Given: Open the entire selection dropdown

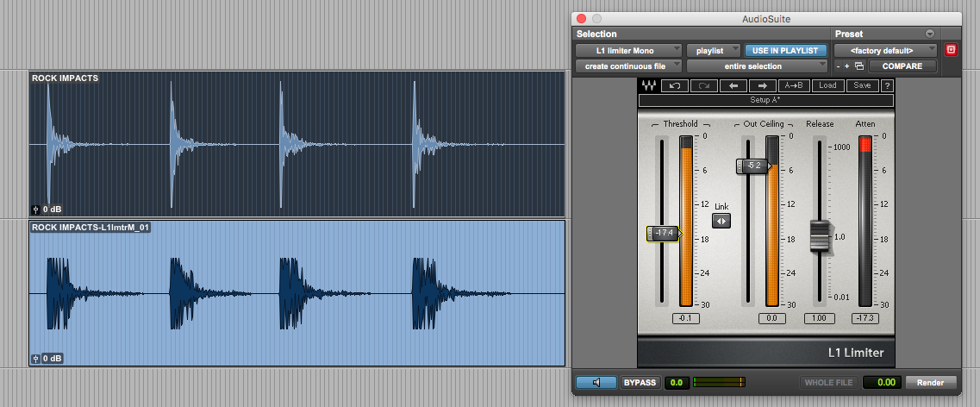Looking at the screenshot, I should click(756, 66).
